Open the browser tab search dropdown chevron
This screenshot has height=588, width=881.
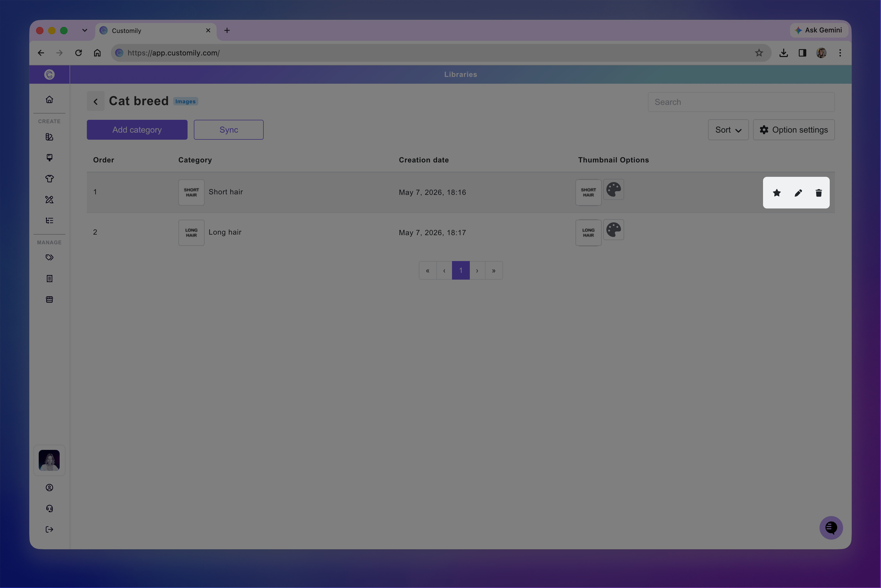click(84, 30)
